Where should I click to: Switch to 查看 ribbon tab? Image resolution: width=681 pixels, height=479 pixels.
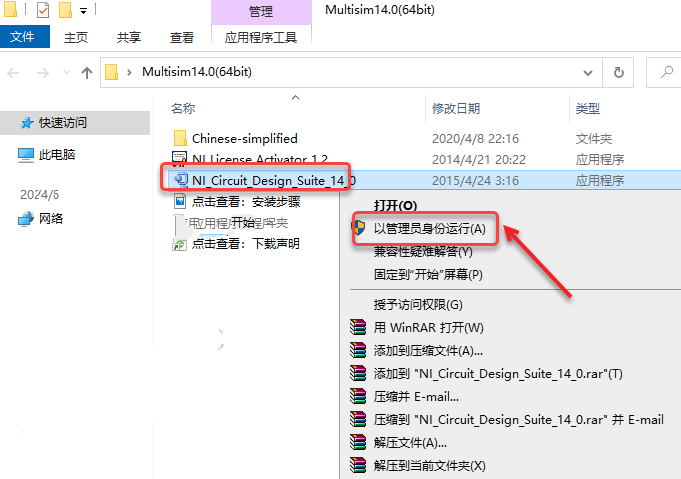[x=182, y=37]
